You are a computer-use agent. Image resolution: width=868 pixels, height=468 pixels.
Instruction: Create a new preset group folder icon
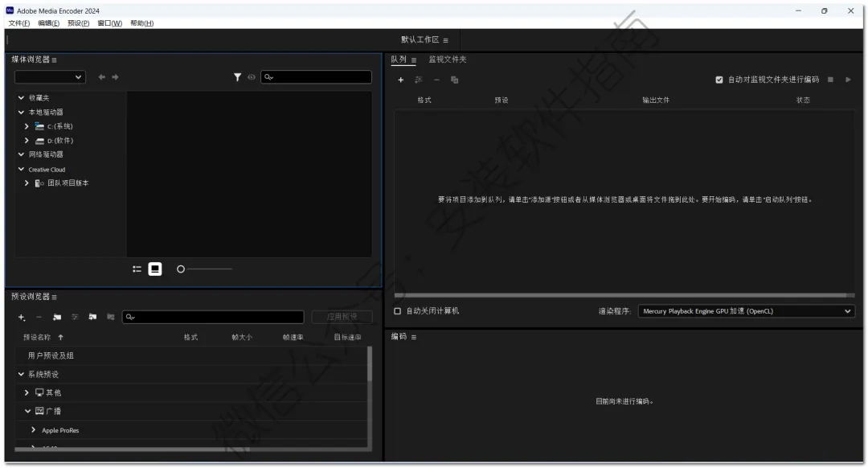coord(57,318)
